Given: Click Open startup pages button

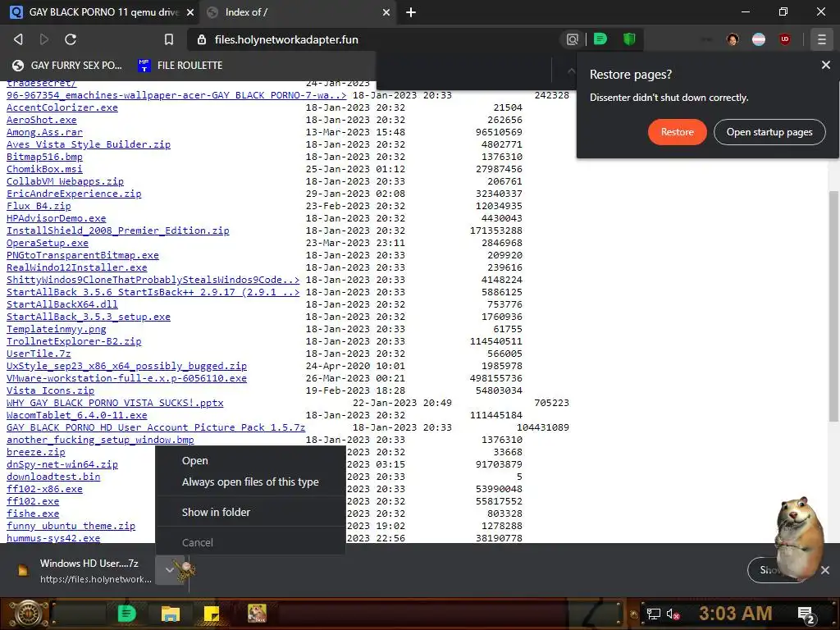Looking at the screenshot, I should pos(769,132).
